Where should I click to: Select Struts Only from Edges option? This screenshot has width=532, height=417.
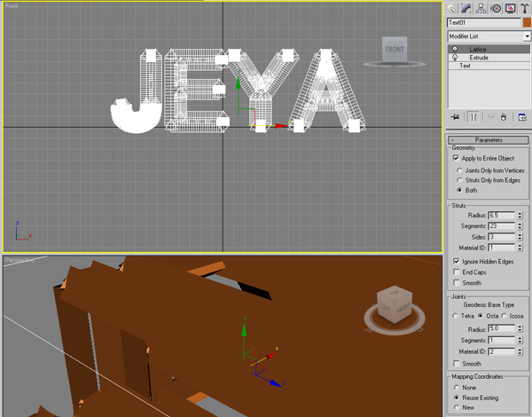point(459,180)
